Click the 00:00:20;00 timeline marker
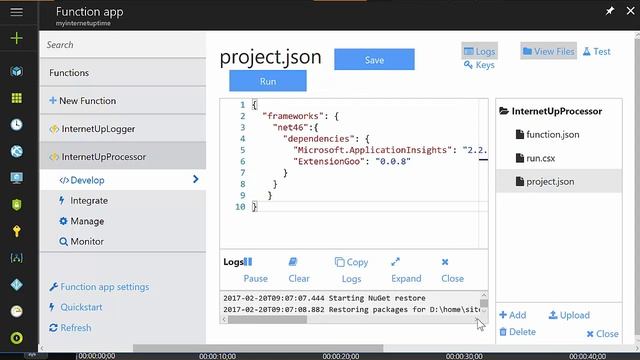 tap(340, 356)
